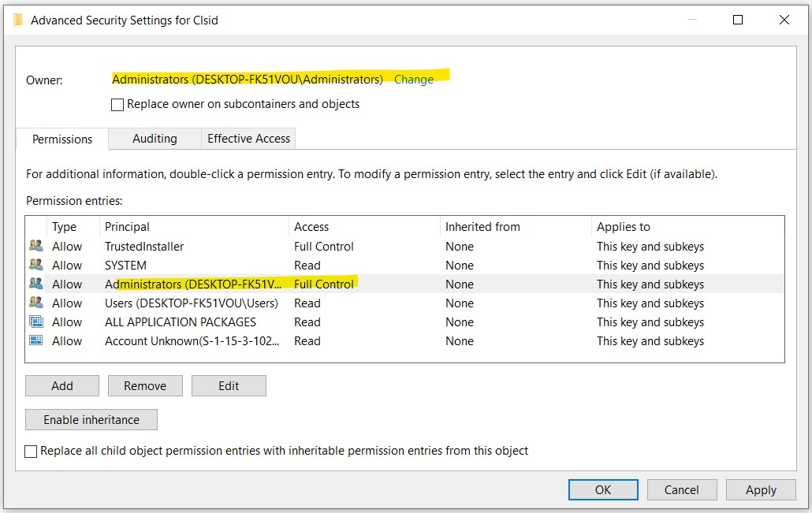Image resolution: width=812 pixels, height=513 pixels.
Task: Click 'This key and subkeys' in Administrators row
Action: (650, 284)
